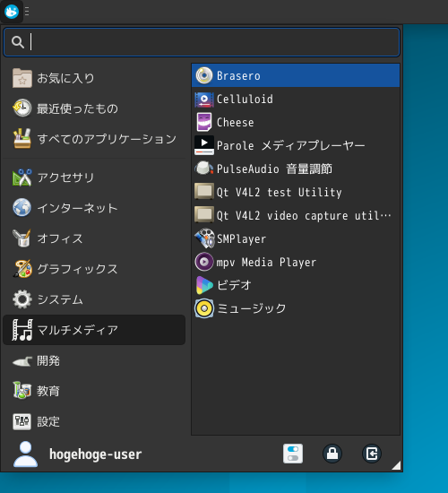This screenshot has width=448, height=493.
Task: Launch Qt V4L2 test Utility
Action: point(296,192)
